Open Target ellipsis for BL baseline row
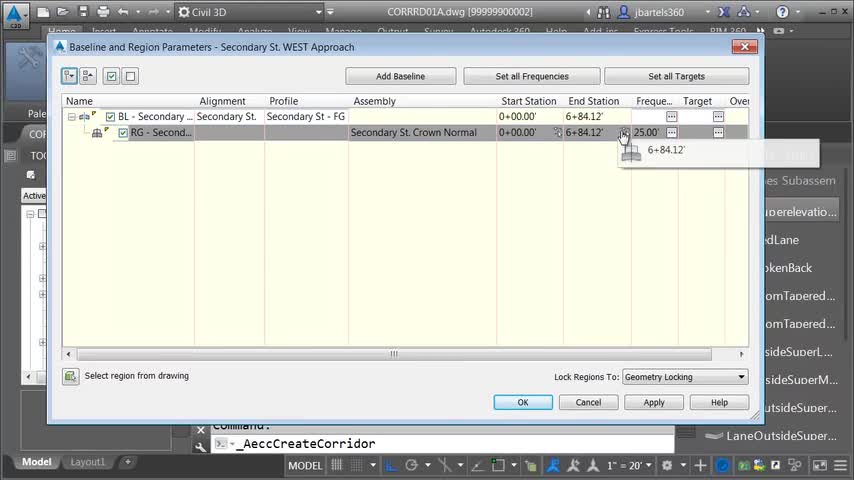This screenshot has height=480, width=854. [x=718, y=117]
